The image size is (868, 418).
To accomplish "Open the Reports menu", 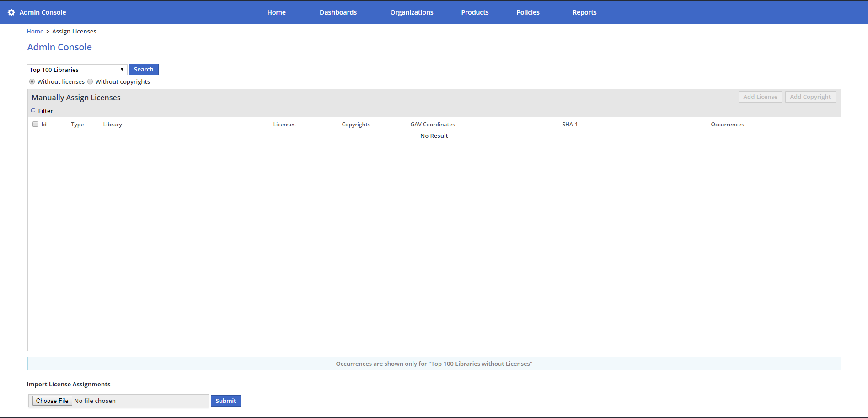I will [584, 12].
